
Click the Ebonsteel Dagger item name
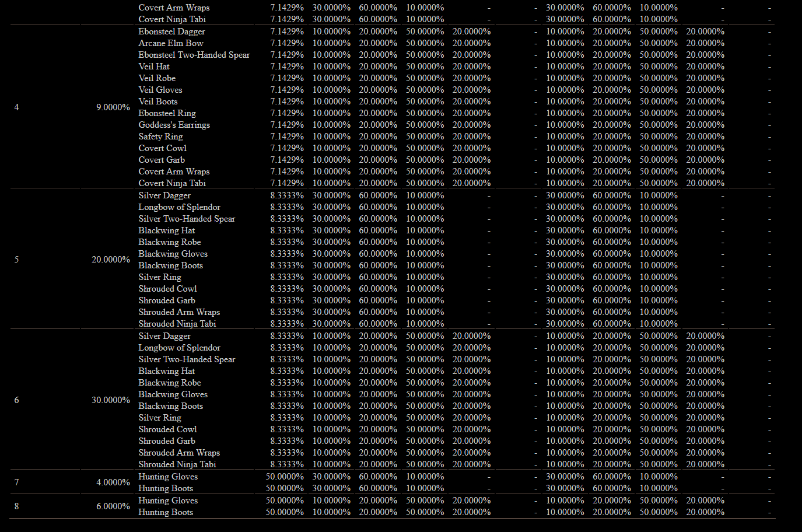coord(171,32)
